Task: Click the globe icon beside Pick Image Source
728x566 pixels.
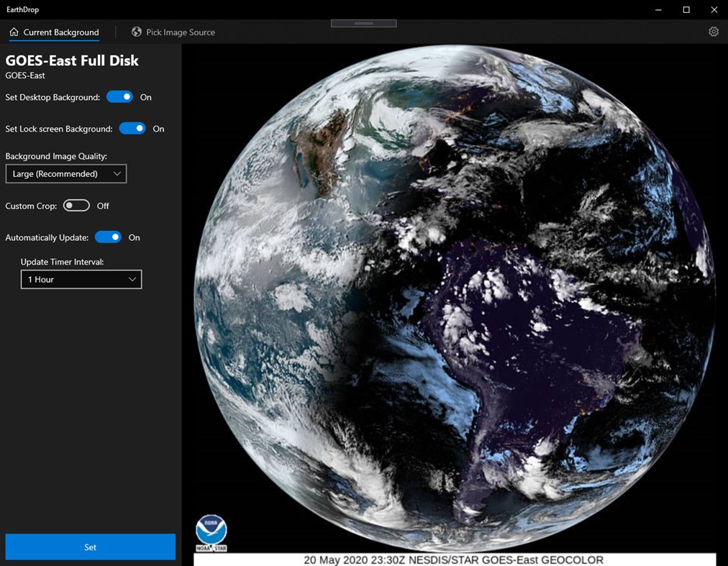Action: pyautogui.click(x=136, y=32)
